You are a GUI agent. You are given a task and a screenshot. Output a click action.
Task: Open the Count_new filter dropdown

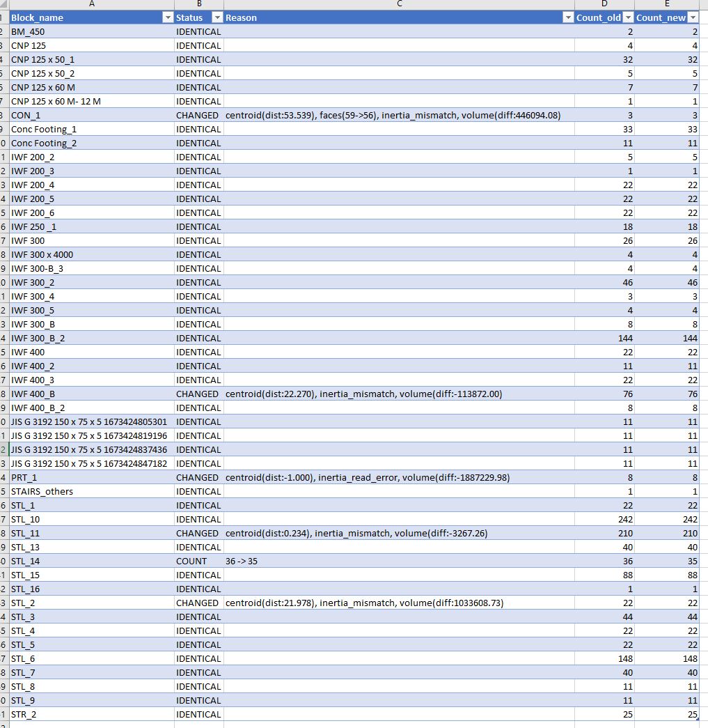[x=693, y=17]
